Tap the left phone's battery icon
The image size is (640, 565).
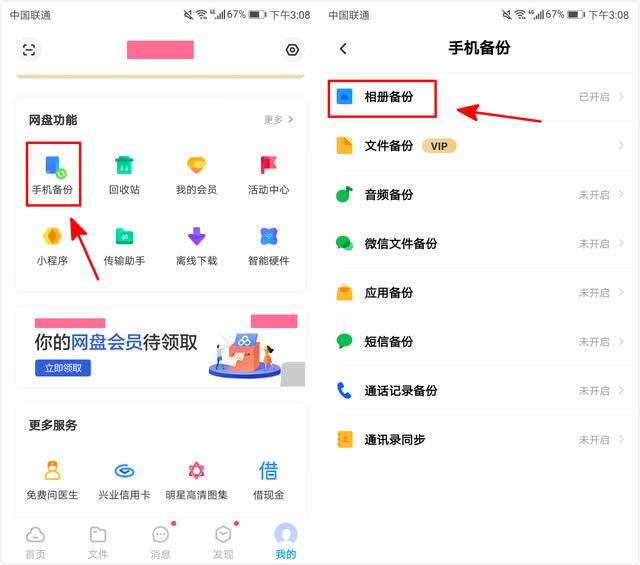coord(257,15)
